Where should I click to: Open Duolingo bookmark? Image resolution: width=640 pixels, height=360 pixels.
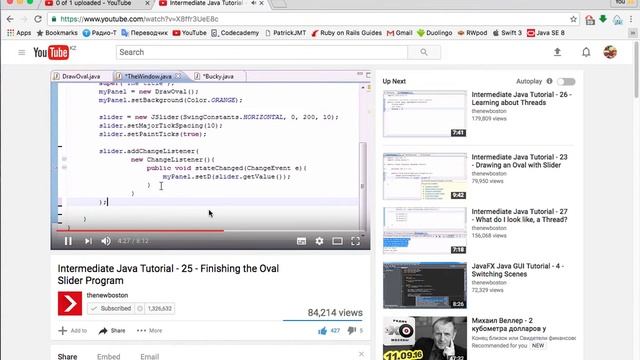(x=435, y=33)
